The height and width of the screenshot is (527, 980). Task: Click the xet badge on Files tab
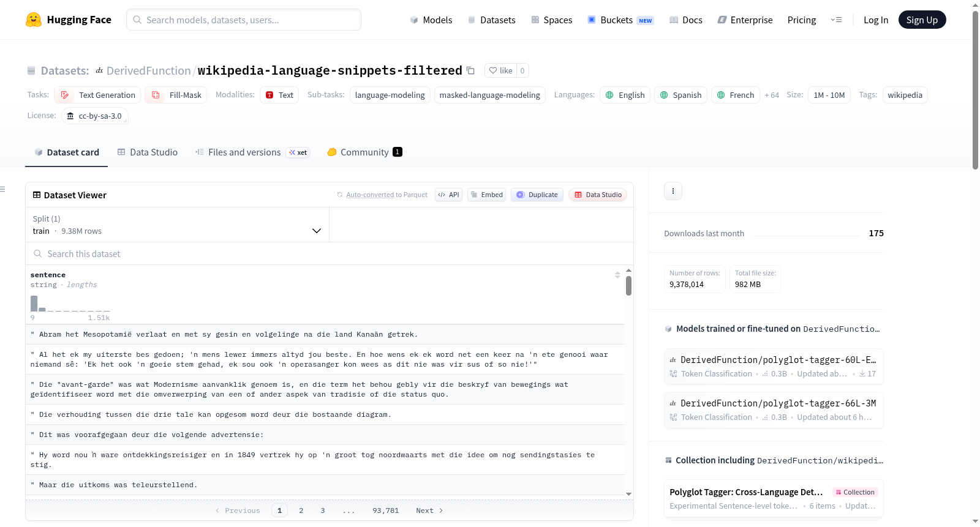298,152
